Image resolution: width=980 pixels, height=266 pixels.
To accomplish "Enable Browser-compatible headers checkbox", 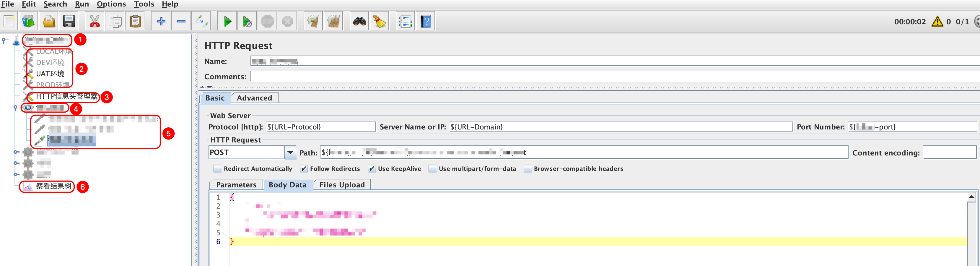I will pos(528,168).
